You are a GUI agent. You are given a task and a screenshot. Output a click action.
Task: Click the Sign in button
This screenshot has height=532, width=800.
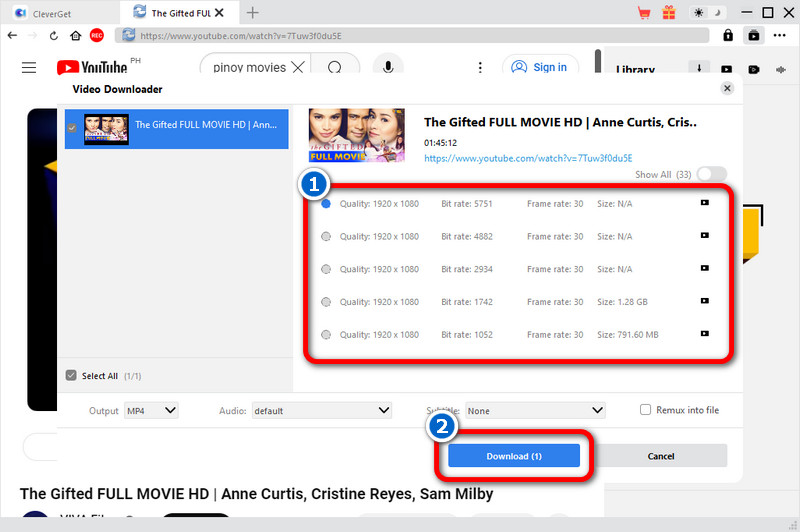[540, 67]
